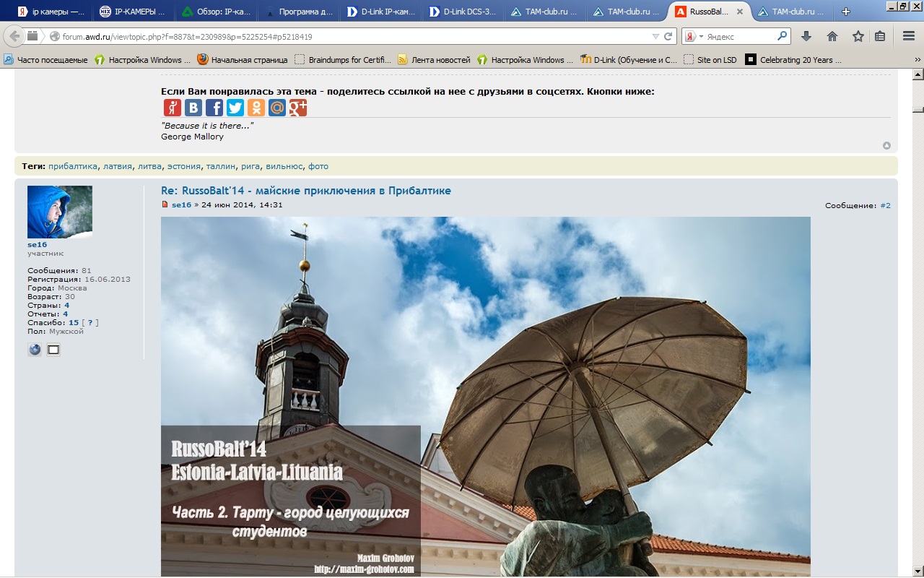This screenshot has width=924, height=578.
Task: Share the topic on Facebook
Action: 214,108
